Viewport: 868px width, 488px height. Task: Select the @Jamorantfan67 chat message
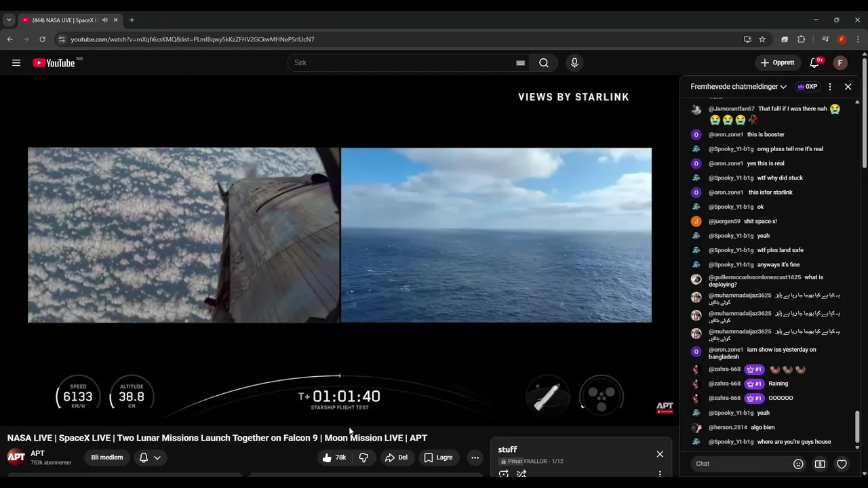coord(770,114)
